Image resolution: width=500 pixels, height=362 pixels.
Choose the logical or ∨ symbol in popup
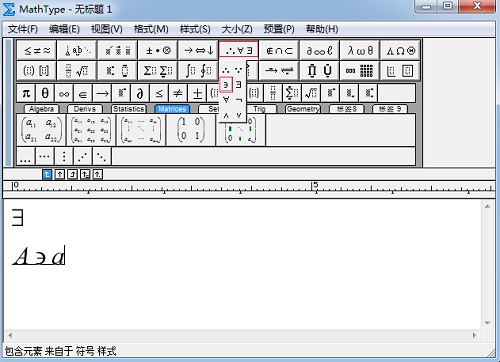click(x=239, y=115)
